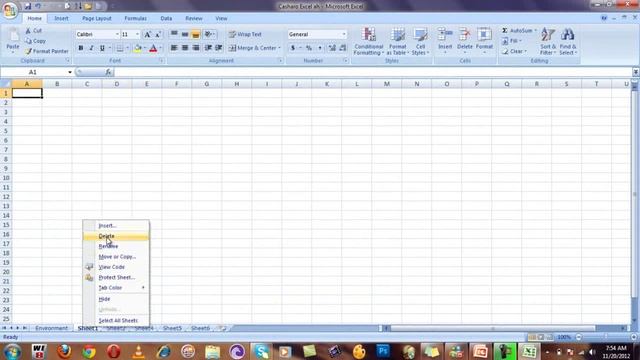Viewport: 640px width, 360px height.
Task: Open the number format dropdown
Action: pyautogui.click(x=344, y=35)
